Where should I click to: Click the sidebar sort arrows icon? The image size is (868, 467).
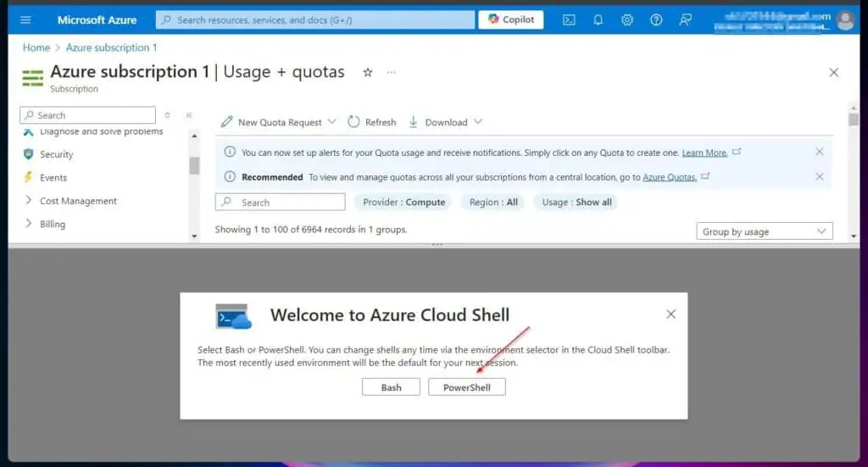click(167, 115)
